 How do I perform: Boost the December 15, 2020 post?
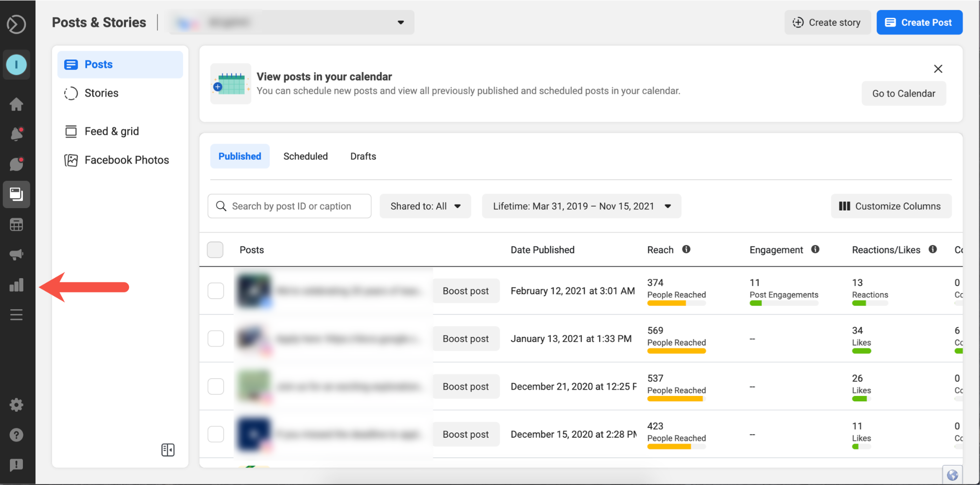(x=466, y=434)
